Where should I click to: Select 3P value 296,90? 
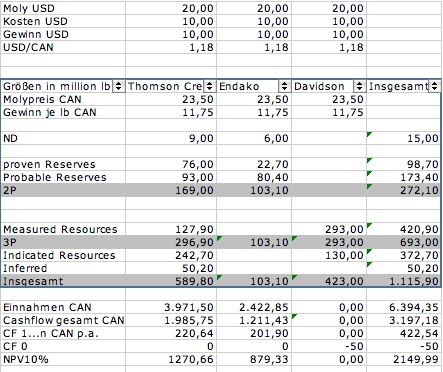[171, 242]
